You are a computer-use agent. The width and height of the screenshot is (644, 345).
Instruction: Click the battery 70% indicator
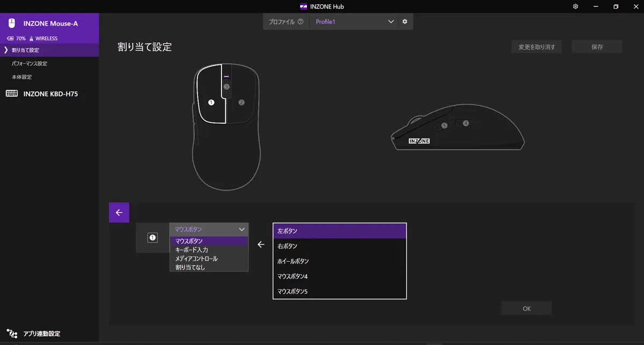pyautogui.click(x=16, y=39)
